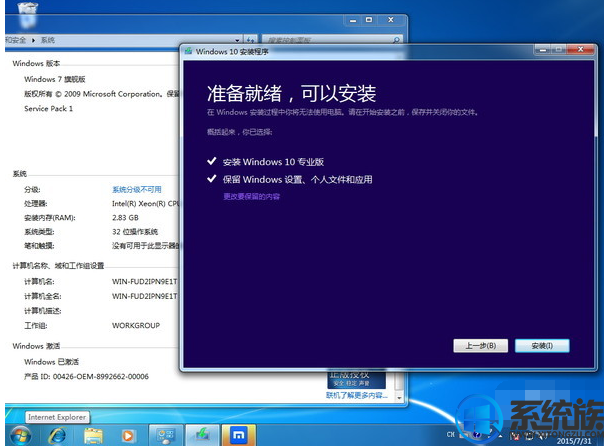Click the text Service Pack 1
This screenshot has height=447, width=604.
[x=49, y=109]
